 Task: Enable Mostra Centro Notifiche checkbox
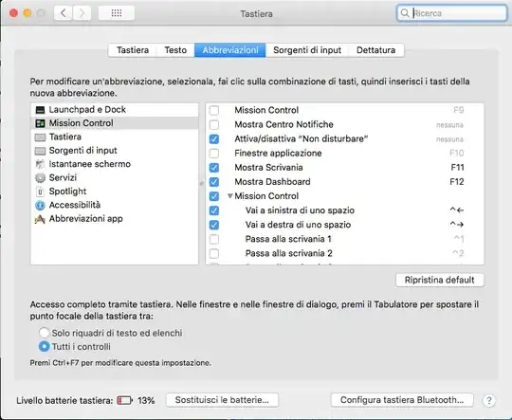pos(214,125)
